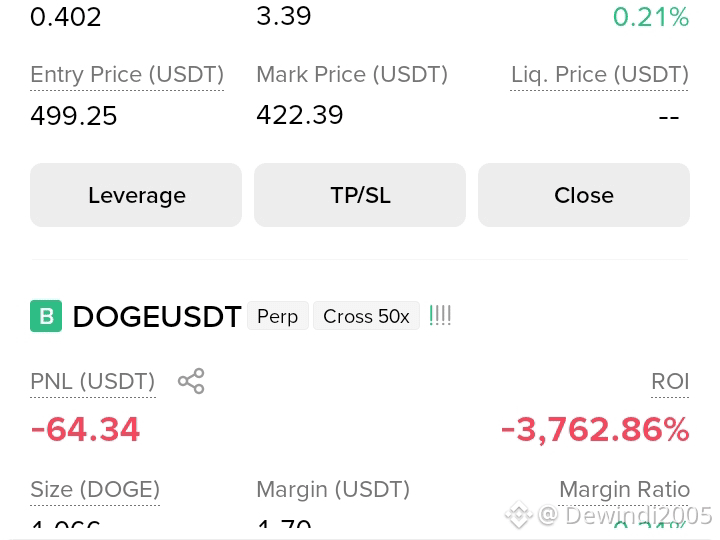Open the Cross 50x margin mode tag
Image resolution: width=720 pixels, height=540 pixels.
coord(366,316)
